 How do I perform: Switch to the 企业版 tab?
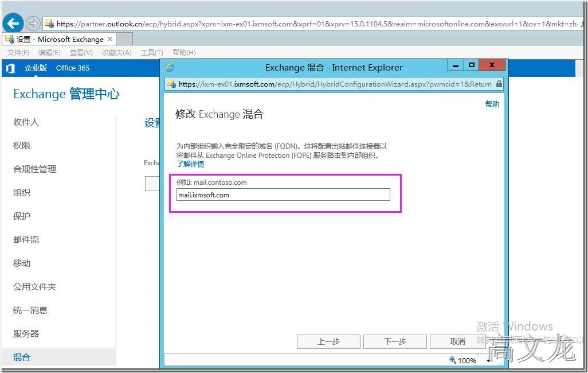[36, 68]
